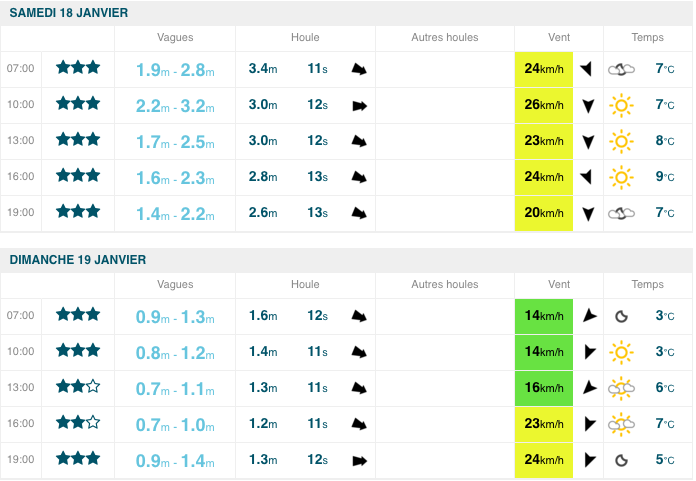This screenshot has height=481, width=696.
Task: Click the star rating for Samedi 07:00
Action: 78,68
